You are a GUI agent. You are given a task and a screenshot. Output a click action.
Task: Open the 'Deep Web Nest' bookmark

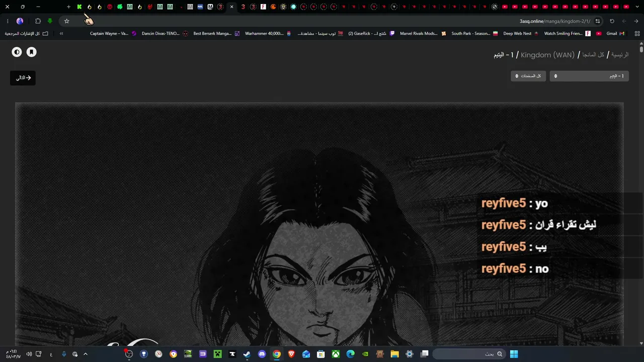tap(521, 34)
